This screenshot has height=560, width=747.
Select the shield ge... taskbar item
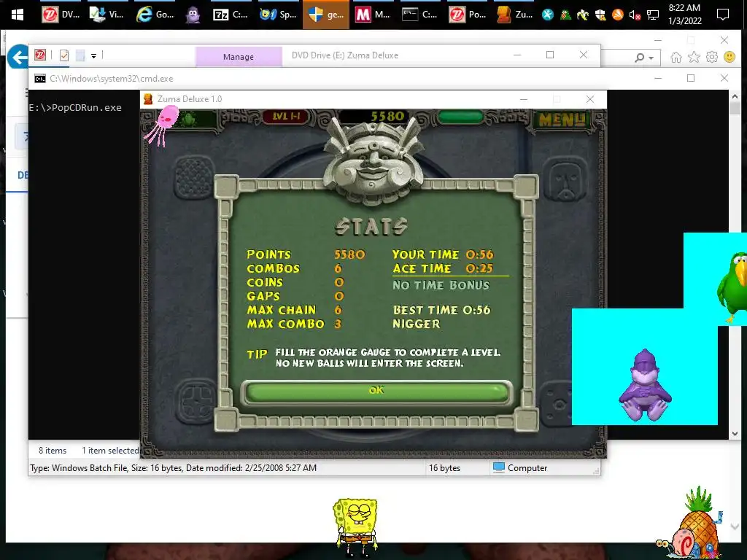(326, 15)
